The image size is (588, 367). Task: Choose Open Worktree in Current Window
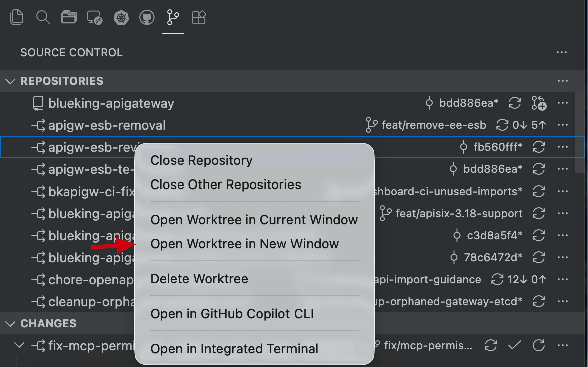[254, 220]
